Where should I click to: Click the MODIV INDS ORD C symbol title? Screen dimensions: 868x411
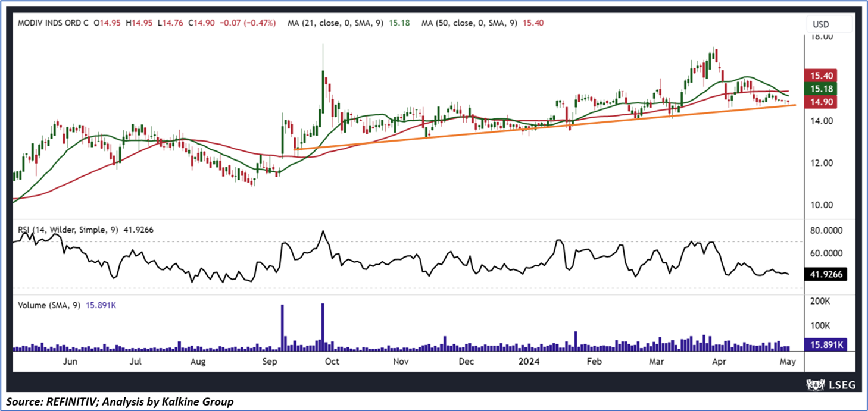pos(52,23)
